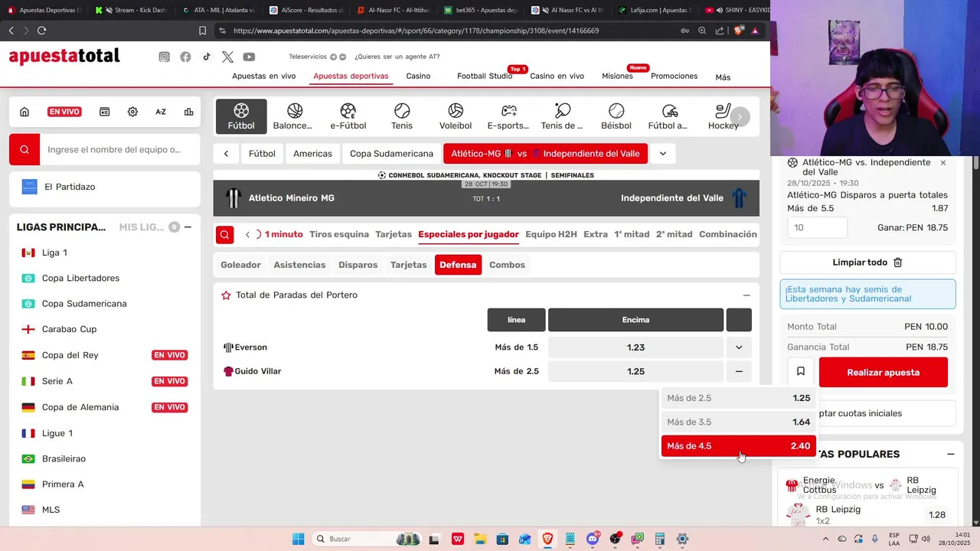Switch to the Tarjetas market tab
Viewport: 980px width, 551px height.
click(x=394, y=234)
